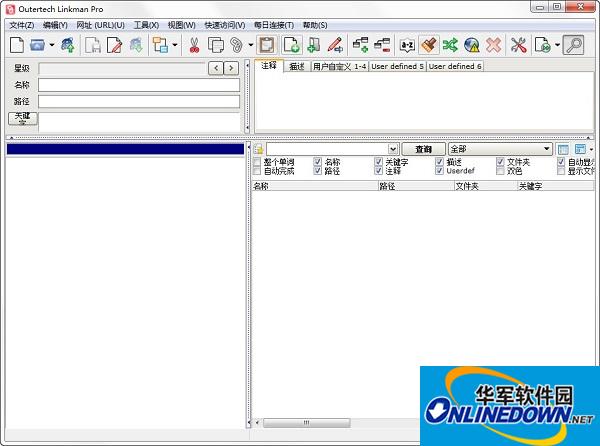Image resolution: width=600 pixels, height=446 pixels.
Task: Click the red X delete icon
Action: click(493, 44)
